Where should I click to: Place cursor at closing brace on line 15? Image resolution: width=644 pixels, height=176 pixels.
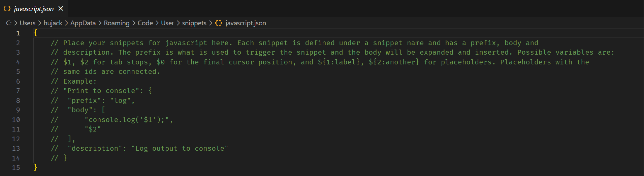pos(35,168)
